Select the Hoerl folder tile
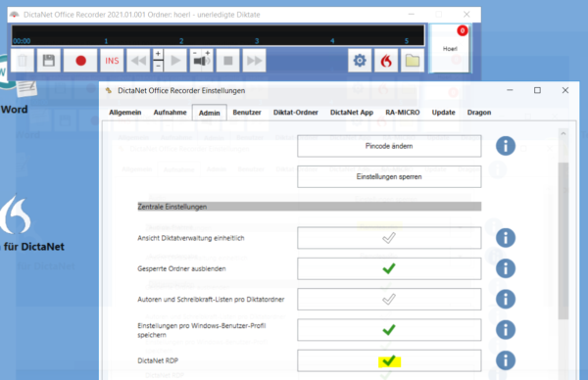Image resolution: width=588 pixels, height=380 pixels. click(450, 48)
